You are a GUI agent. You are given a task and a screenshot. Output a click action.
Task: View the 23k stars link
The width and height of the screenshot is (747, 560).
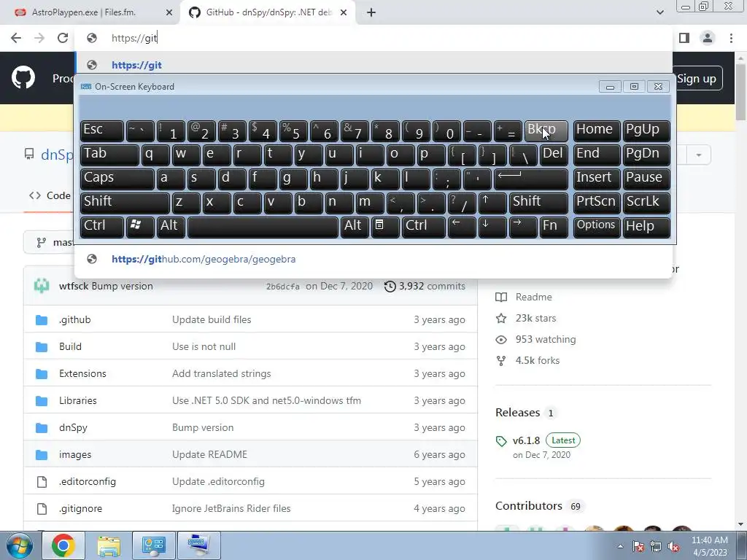tap(526, 318)
